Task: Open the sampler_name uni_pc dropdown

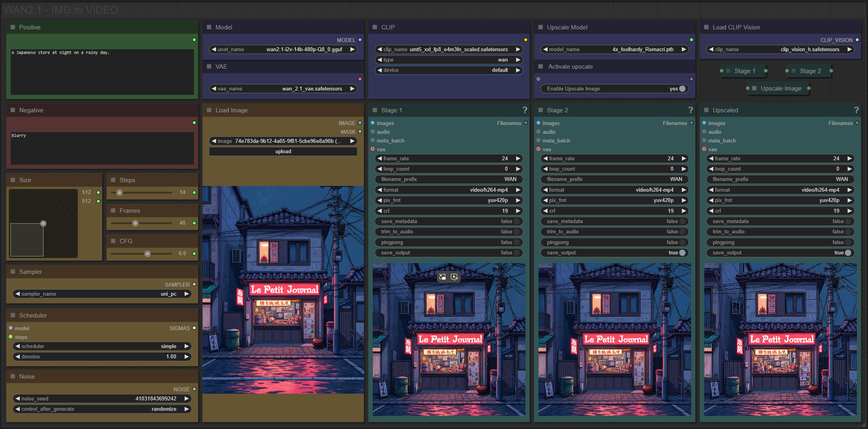Action: (x=102, y=294)
